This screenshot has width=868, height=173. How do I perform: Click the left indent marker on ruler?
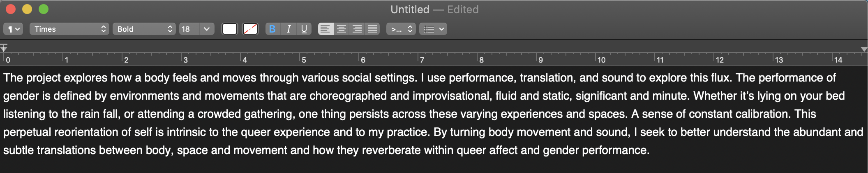[4, 48]
